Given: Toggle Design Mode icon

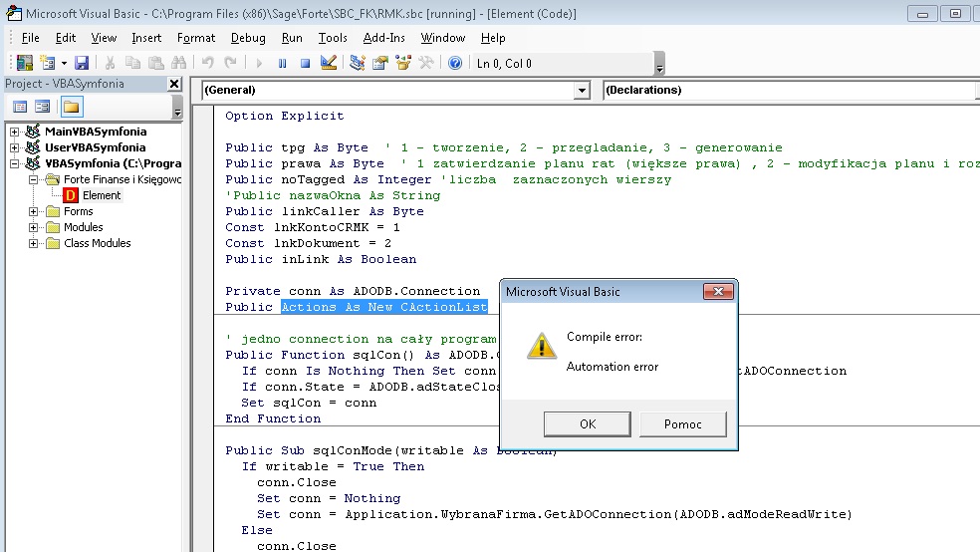Looking at the screenshot, I should click(x=328, y=63).
